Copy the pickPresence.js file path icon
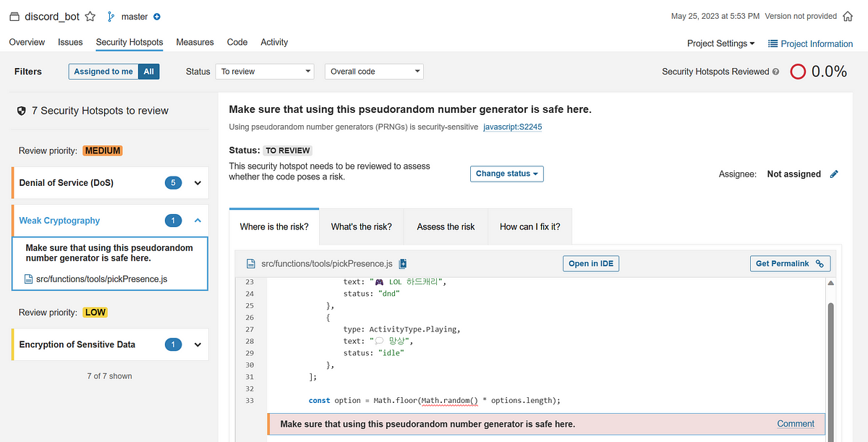 pyautogui.click(x=402, y=263)
